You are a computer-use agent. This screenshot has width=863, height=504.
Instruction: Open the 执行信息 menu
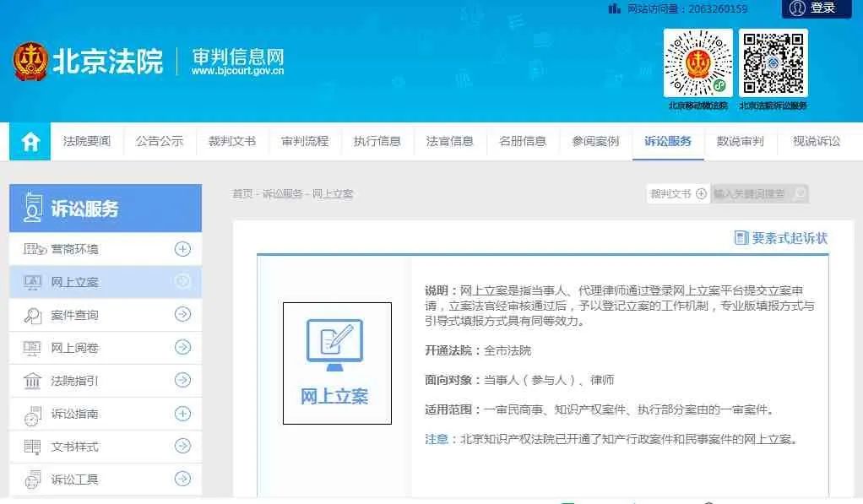[x=377, y=141]
